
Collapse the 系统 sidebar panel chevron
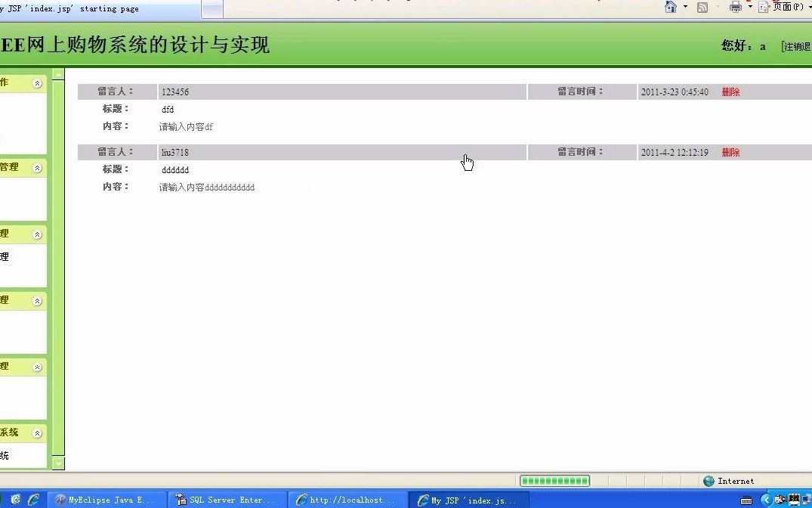(39, 432)
